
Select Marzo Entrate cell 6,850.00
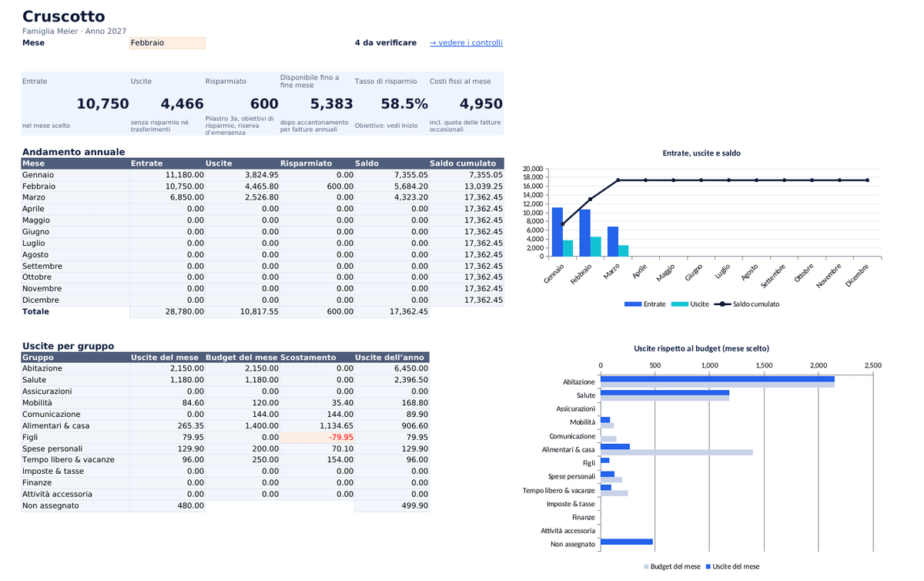click(x=167, y=197)
